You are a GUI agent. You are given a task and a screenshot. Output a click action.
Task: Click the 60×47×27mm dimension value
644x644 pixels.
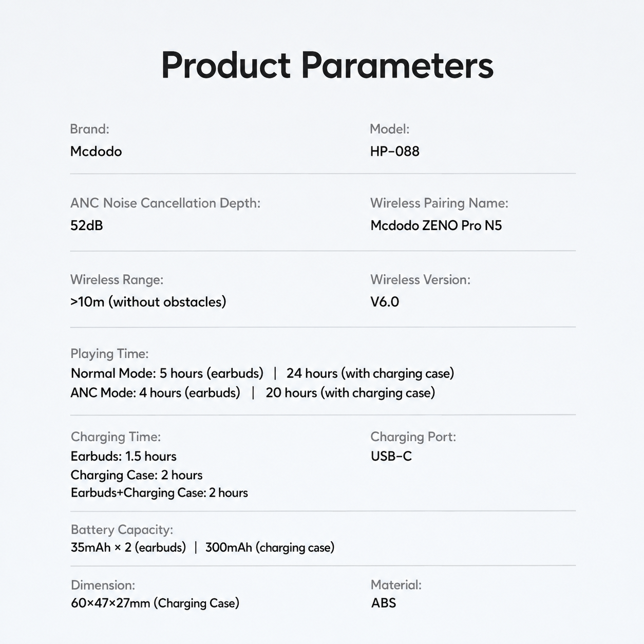coord(155,603)
